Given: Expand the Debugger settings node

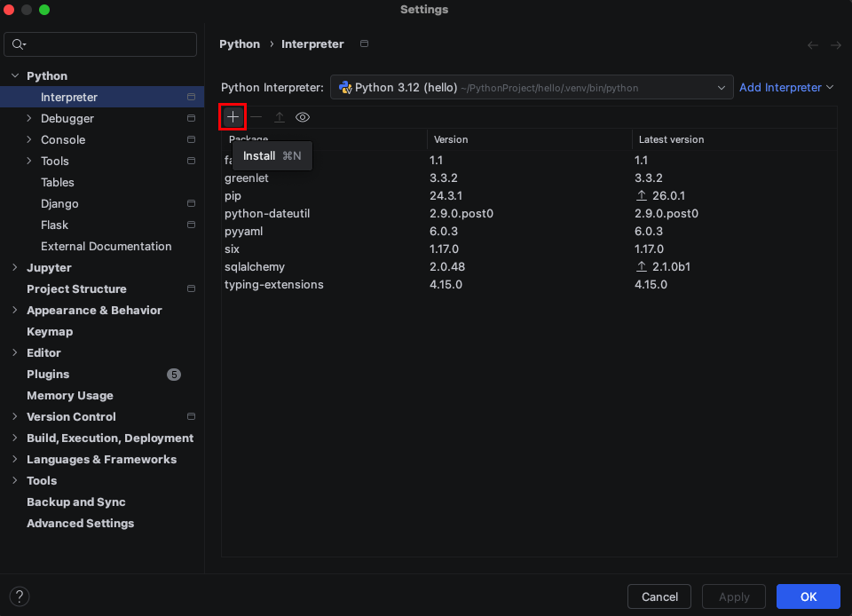Looking at the screenshot, I should pyautogui.click(x=29, y=118).
